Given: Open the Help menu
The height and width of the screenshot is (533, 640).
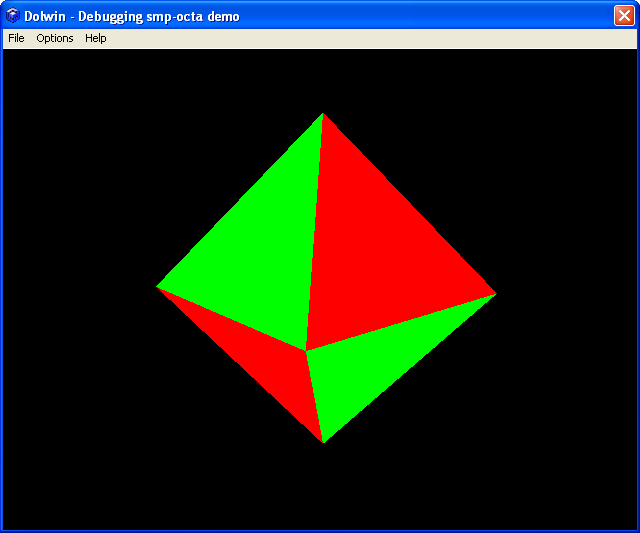Looking at the screenshot, I should (x=96, y=38).
